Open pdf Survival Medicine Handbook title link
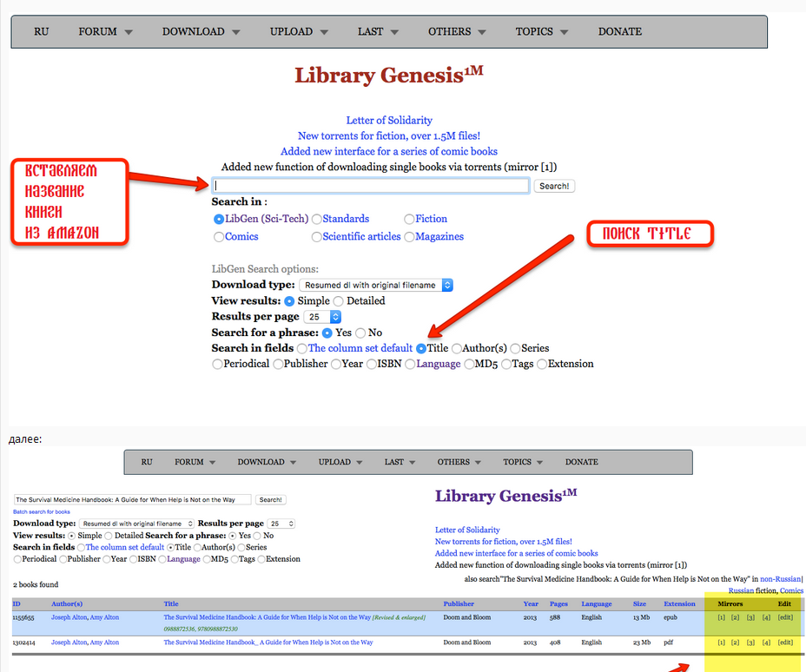This screenshot has width=806, height=672. [268, 642]
